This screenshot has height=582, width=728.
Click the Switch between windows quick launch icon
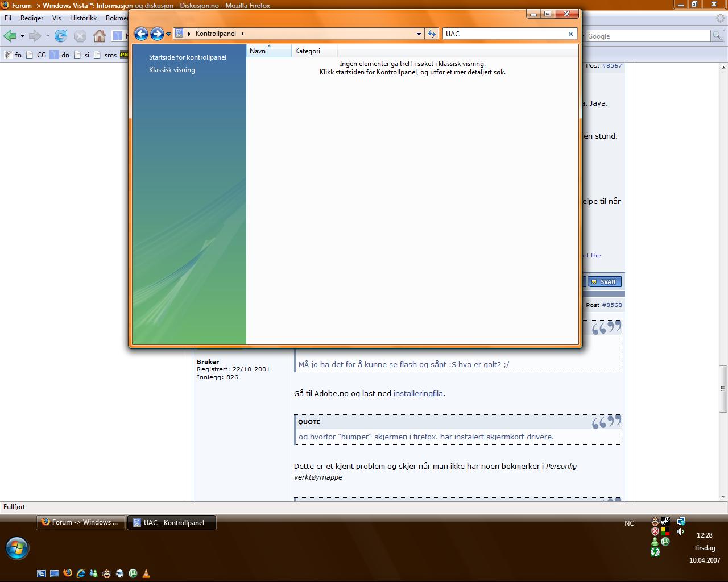click(42, 574)
